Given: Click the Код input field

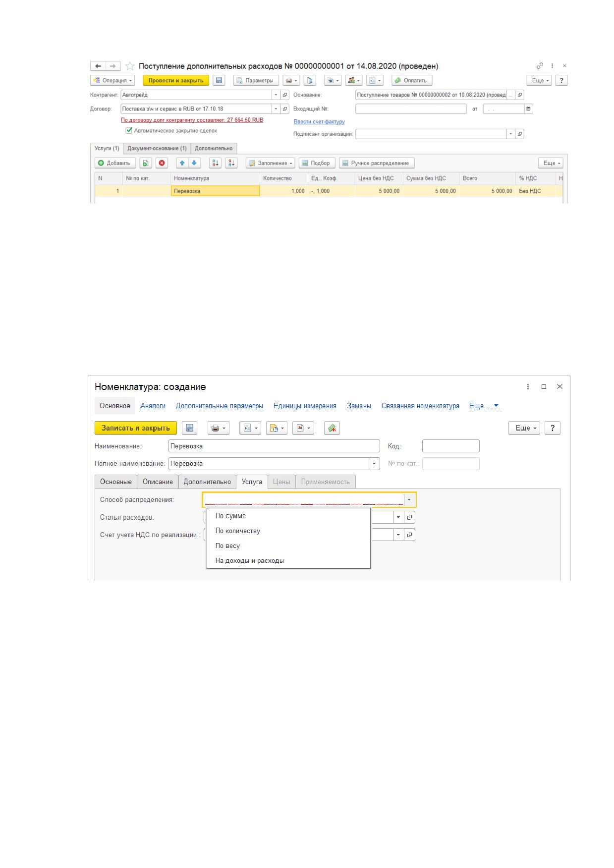Looking at the screenshot, I should pos(451,446).
